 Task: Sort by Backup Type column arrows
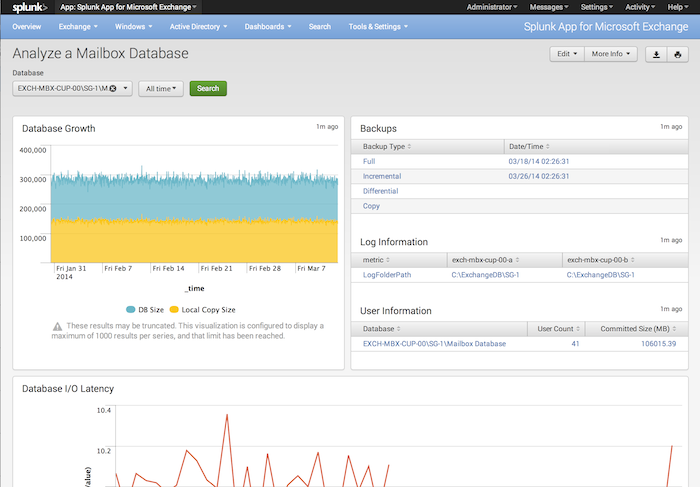[409, 146]
